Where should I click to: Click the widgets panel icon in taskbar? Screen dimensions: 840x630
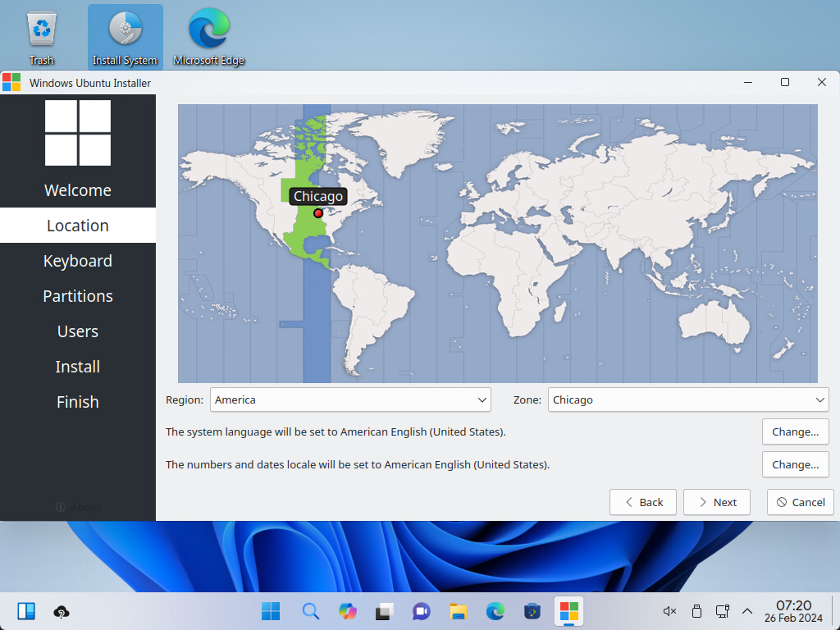point(26,611)
